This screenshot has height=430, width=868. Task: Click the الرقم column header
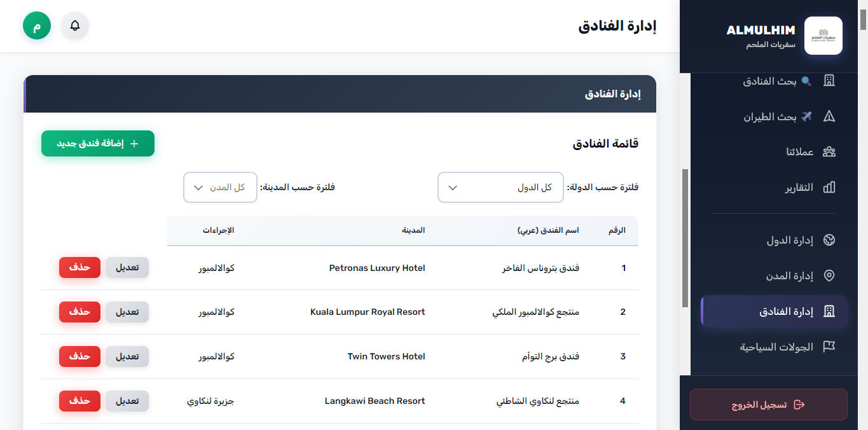coord(617,230)
